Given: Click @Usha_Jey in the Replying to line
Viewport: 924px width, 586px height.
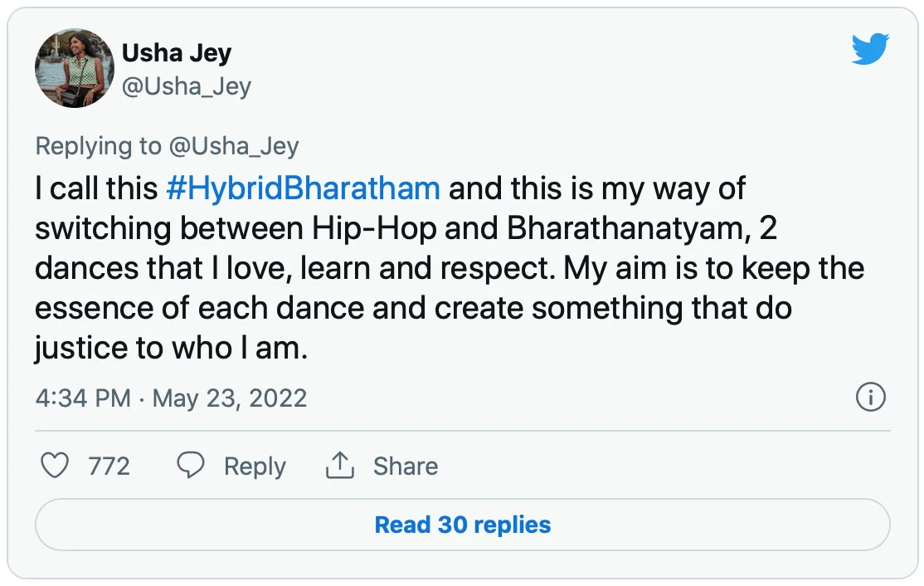Looking at the screenshot, I should pos(233,147).
